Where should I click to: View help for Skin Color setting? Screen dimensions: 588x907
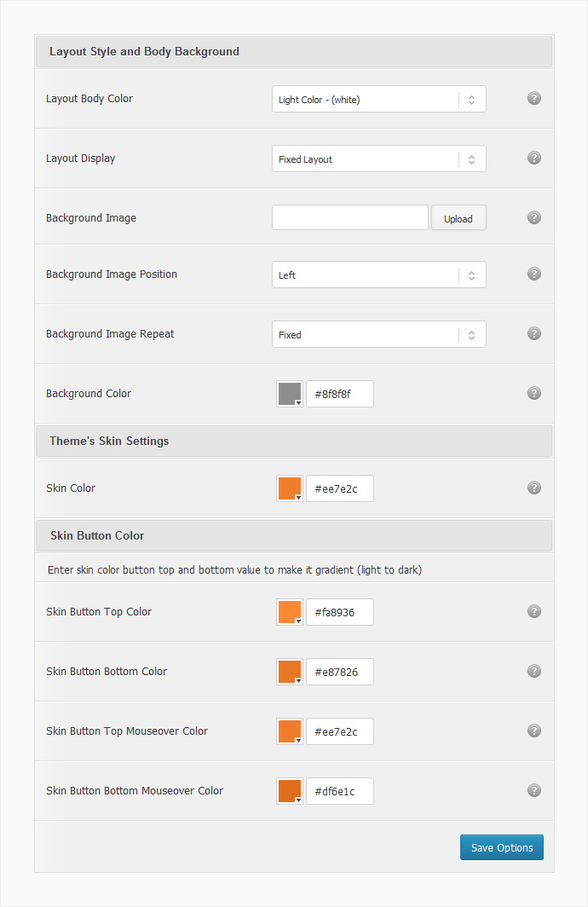click(x=534, y=488)
